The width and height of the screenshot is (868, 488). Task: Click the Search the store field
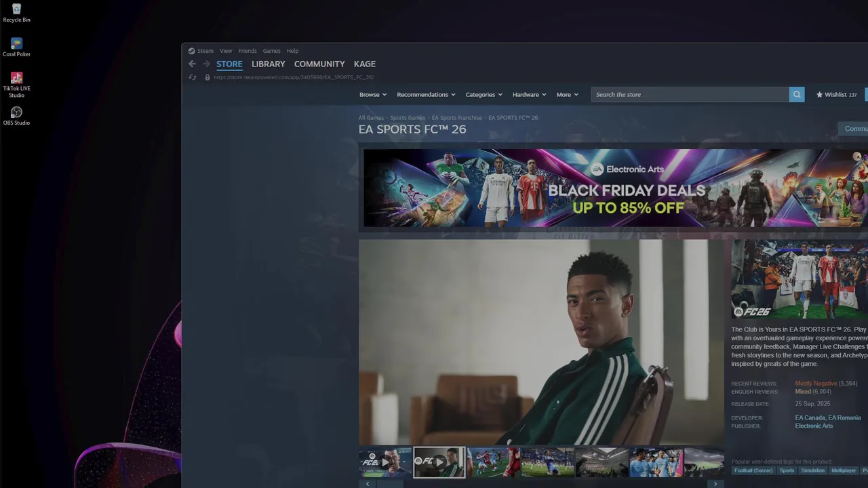690,95
